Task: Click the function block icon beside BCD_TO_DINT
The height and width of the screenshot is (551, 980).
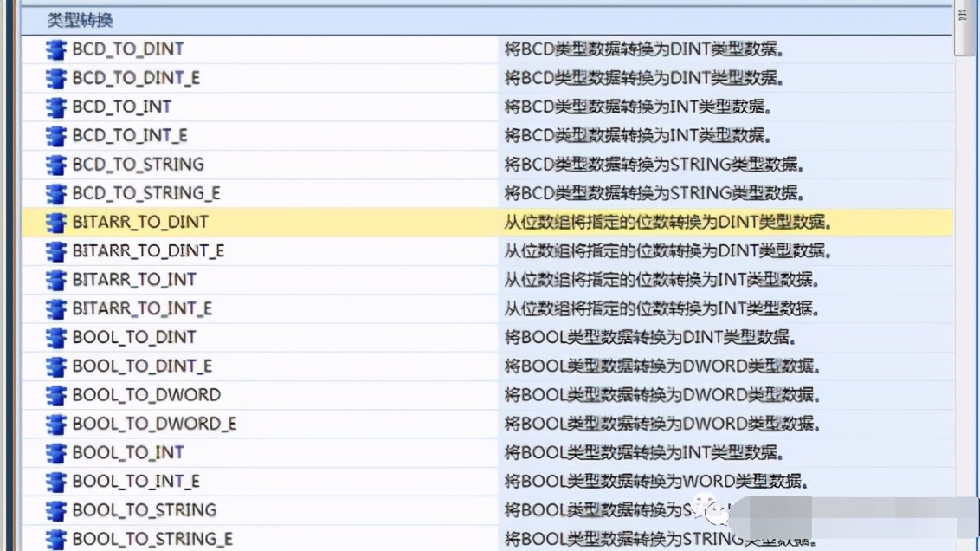Action: pyautogui.click(x=56, y=49)
